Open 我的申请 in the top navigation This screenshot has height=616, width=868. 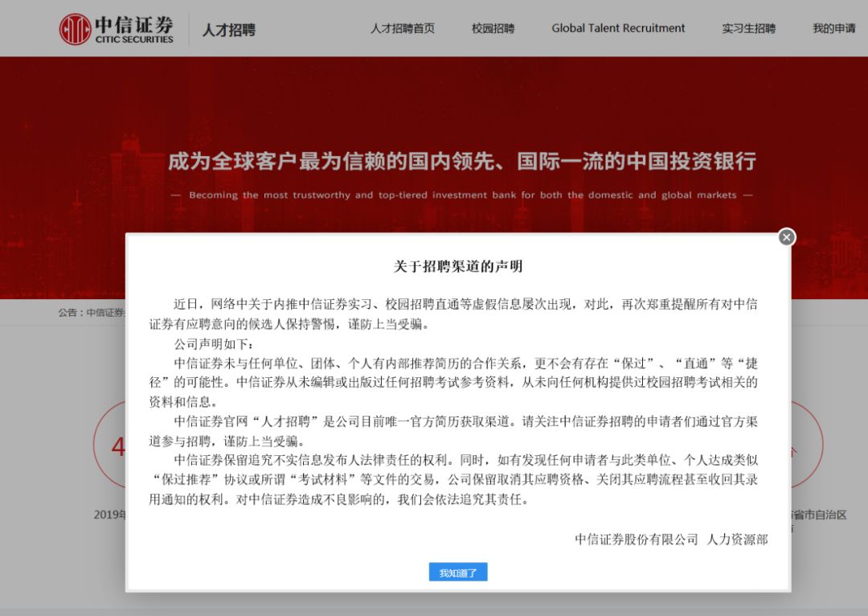pyautogui.click(x=833, y=28)
